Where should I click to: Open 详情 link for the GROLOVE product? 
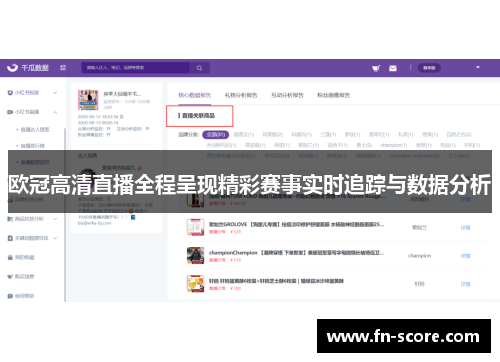tap(466, 228)
